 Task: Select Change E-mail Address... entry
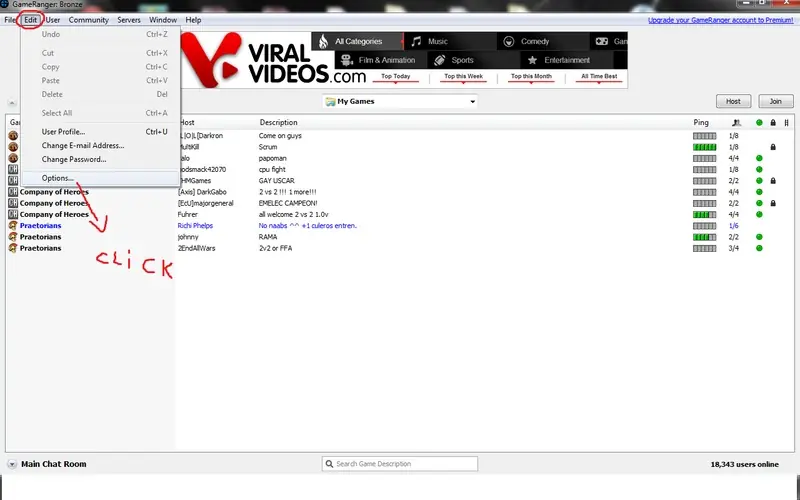[101, 145]
